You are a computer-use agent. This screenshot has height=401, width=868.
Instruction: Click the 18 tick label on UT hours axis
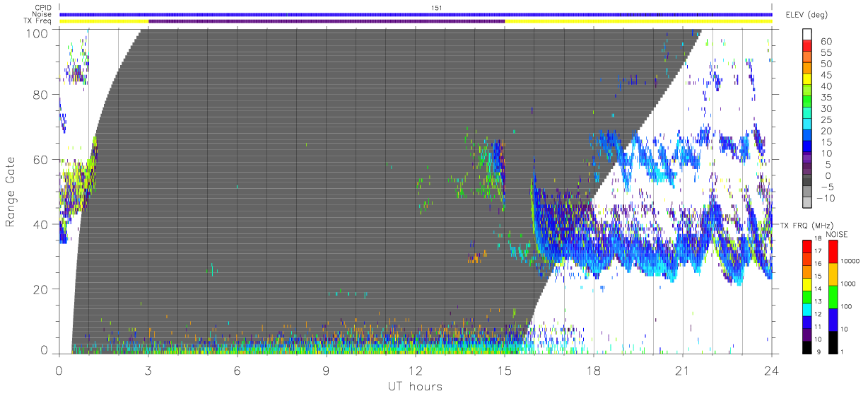[594, 370]
